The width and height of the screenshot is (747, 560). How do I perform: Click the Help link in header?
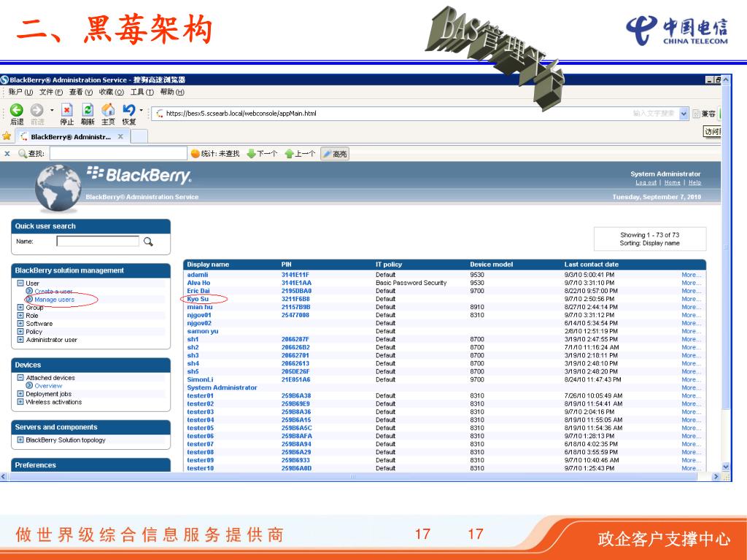point(694,182)
